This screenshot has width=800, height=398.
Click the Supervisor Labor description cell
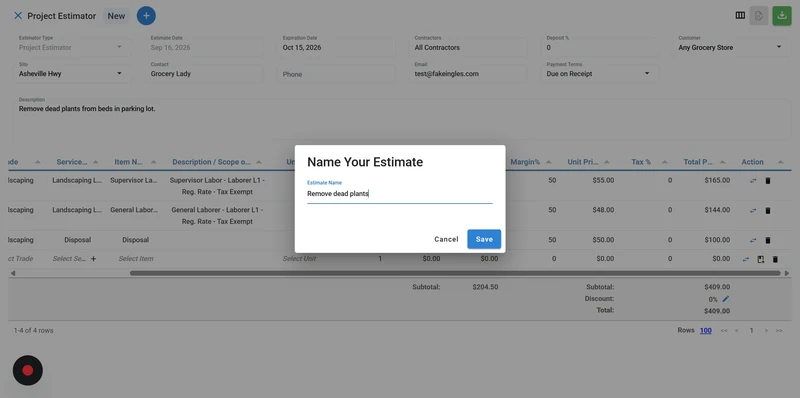click(x=217, y=186)
